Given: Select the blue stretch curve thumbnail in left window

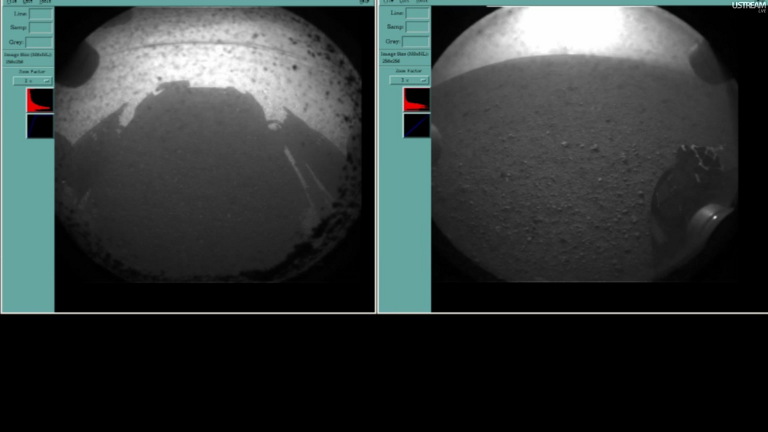Looking at the screenshot, I should click(40, 126).
